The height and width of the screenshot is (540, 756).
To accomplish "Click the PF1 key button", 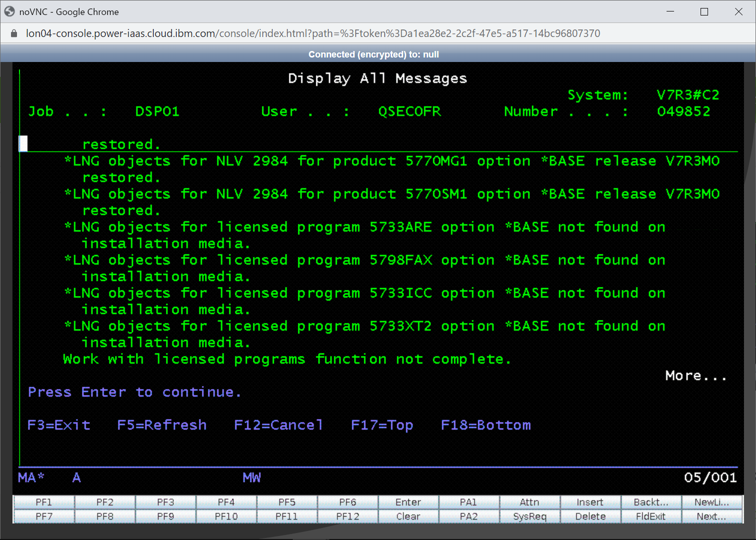I will pos(44,502).
